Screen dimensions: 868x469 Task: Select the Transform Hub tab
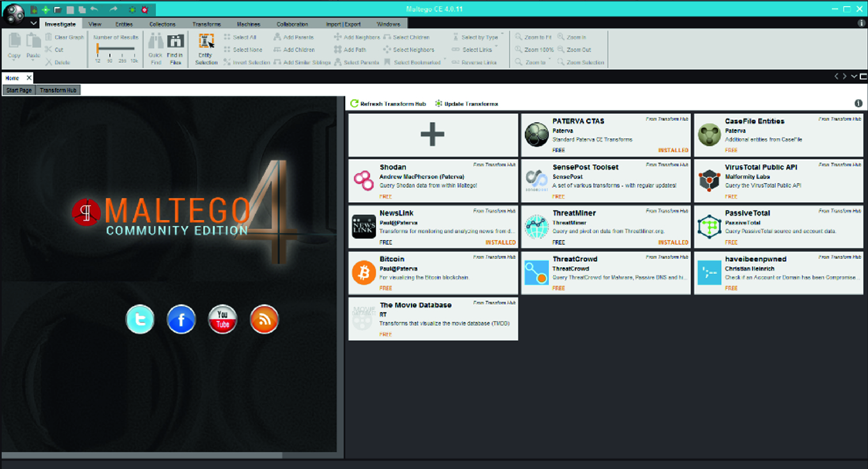coord(58,90)
